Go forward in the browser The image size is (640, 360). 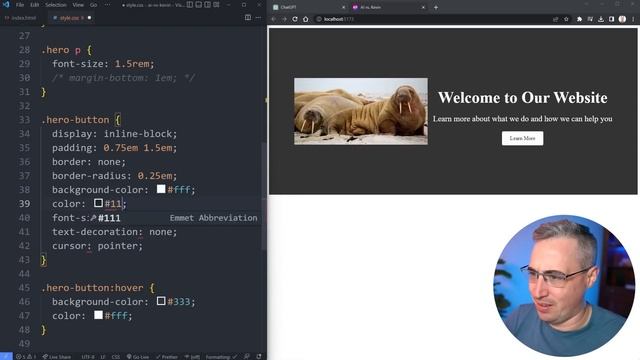coord(284,19)
